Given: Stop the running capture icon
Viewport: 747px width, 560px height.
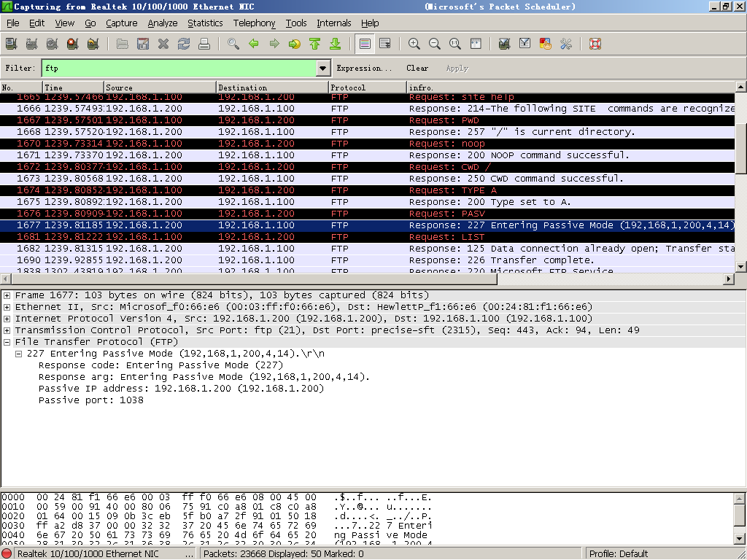Looking at the screenshot, I should 73,44.
